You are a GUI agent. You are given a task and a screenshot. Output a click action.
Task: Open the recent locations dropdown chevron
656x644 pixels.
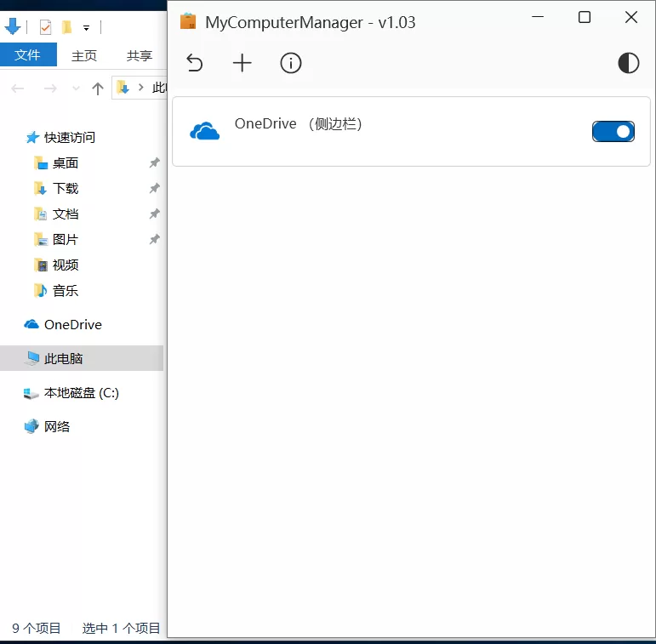76,88
